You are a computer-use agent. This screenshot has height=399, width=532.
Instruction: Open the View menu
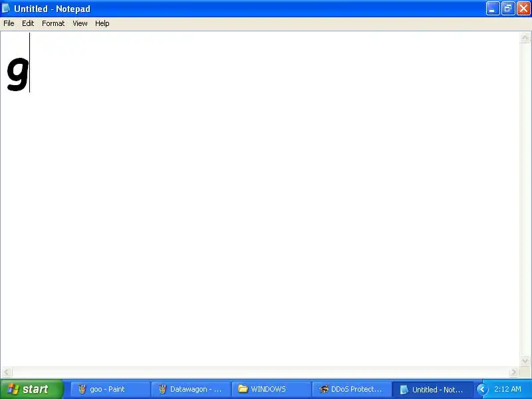[x=80, y=23]
